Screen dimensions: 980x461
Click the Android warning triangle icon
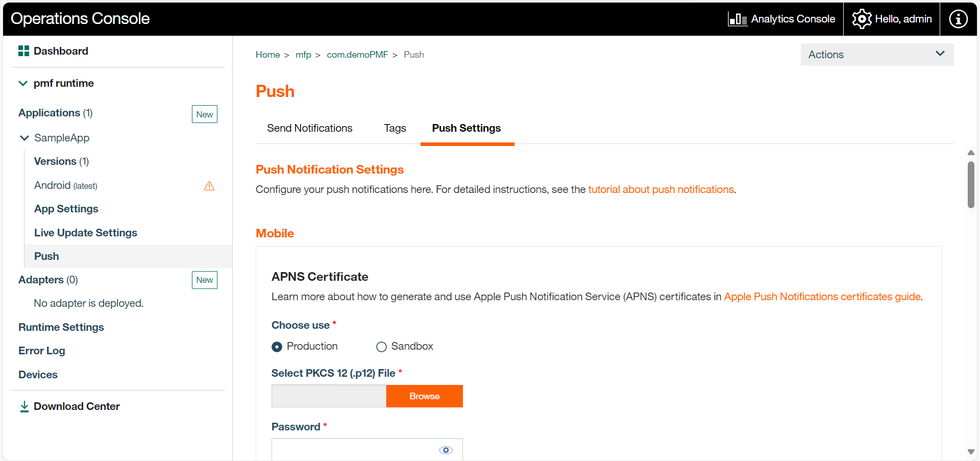click(209, 186)
